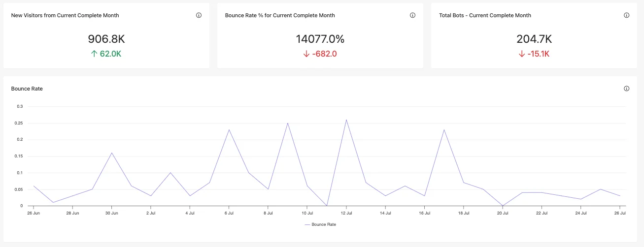Click the 'Bounce Rate' chart panel title

pyautogui.click(x=27, y=89)
